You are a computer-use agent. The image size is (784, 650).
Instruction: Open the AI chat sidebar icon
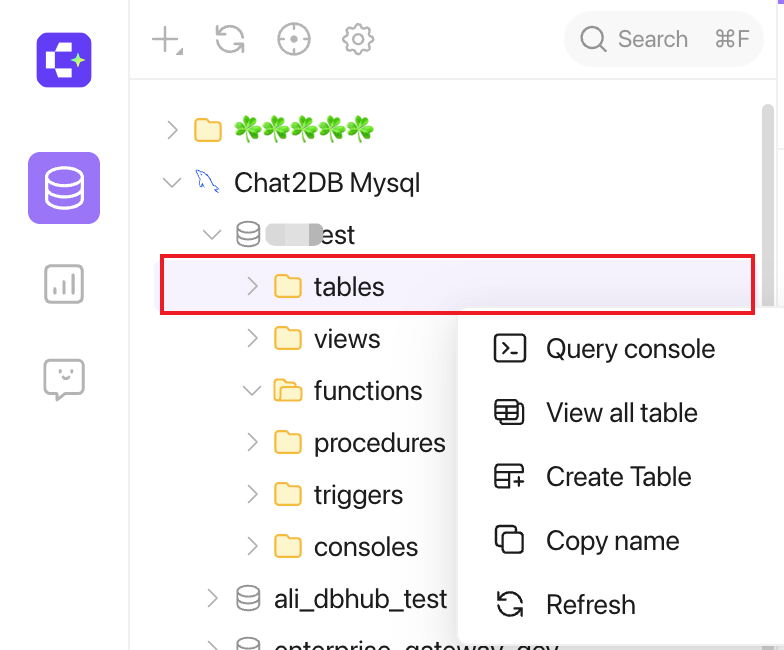click(x=64, y=380)
